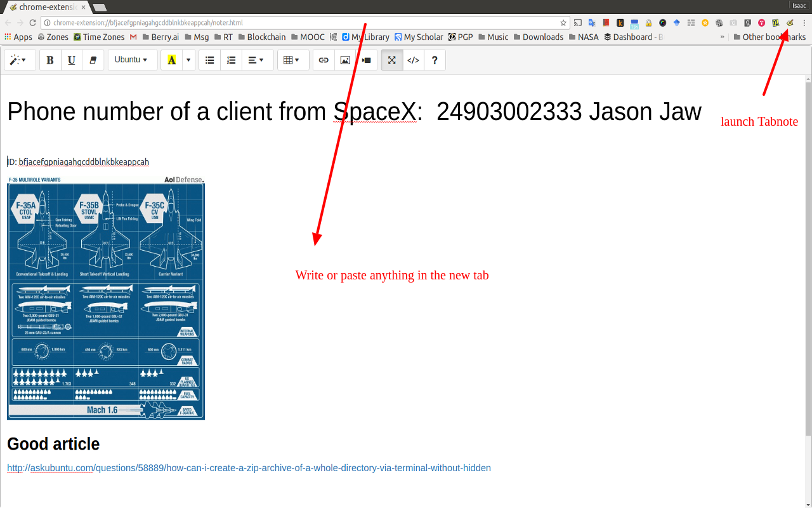
Task: Click the insert picture icon
Action: coord(345,60)
